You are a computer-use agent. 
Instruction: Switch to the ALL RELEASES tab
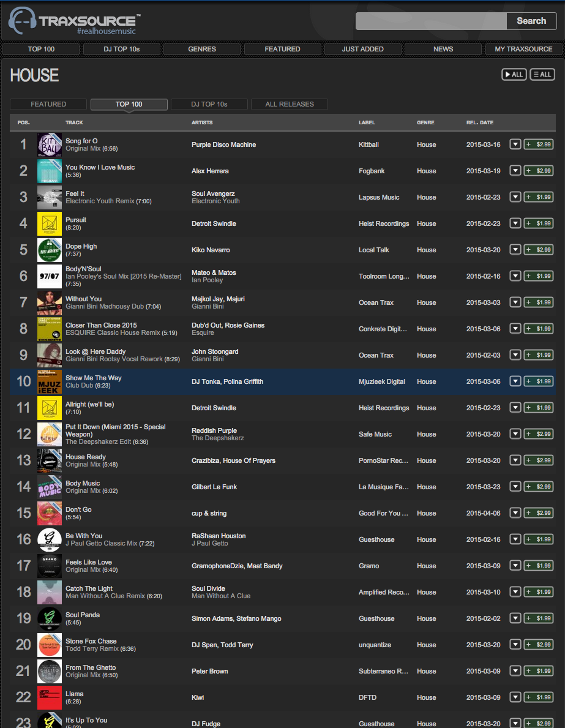click(x=289, y=104)
